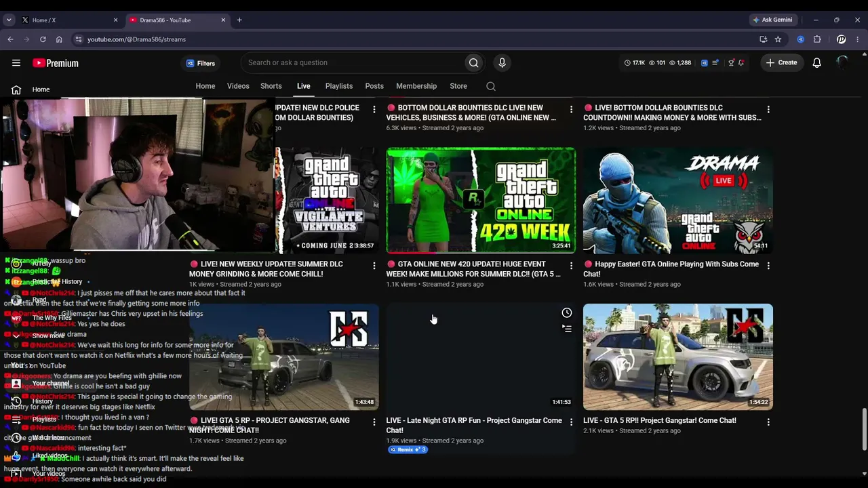Open the vidIQ alerts bell with red dot
This screenshot has width=868, height=488.
741,63
